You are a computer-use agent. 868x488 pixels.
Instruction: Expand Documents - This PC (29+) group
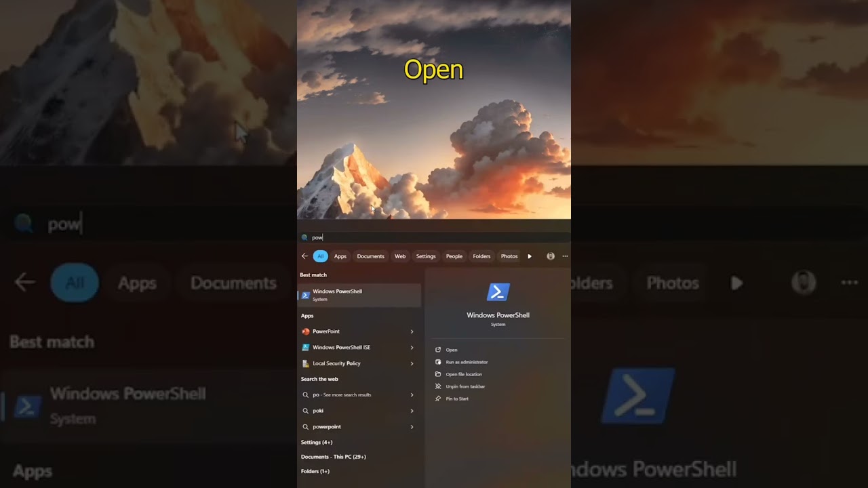tap(334, 457)
